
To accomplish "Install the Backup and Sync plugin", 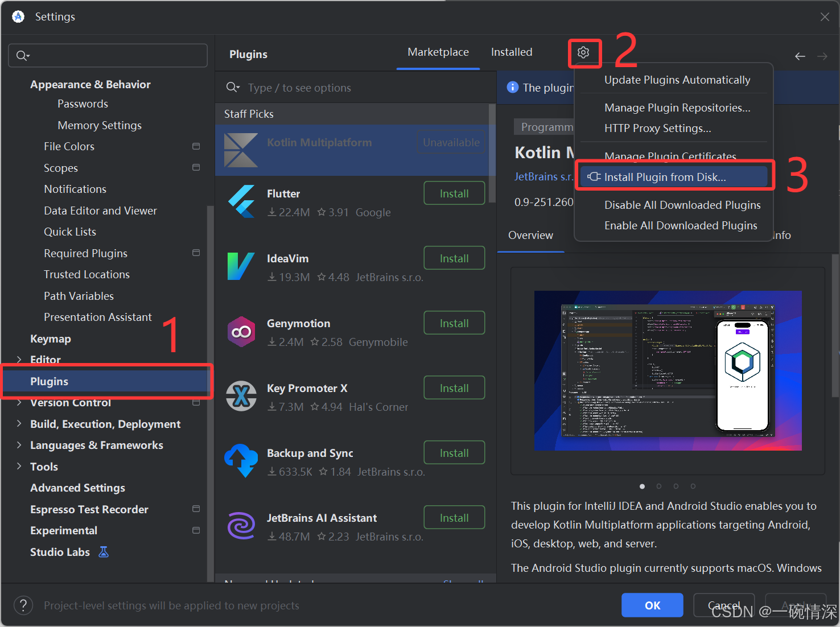I will click(454, 453).
